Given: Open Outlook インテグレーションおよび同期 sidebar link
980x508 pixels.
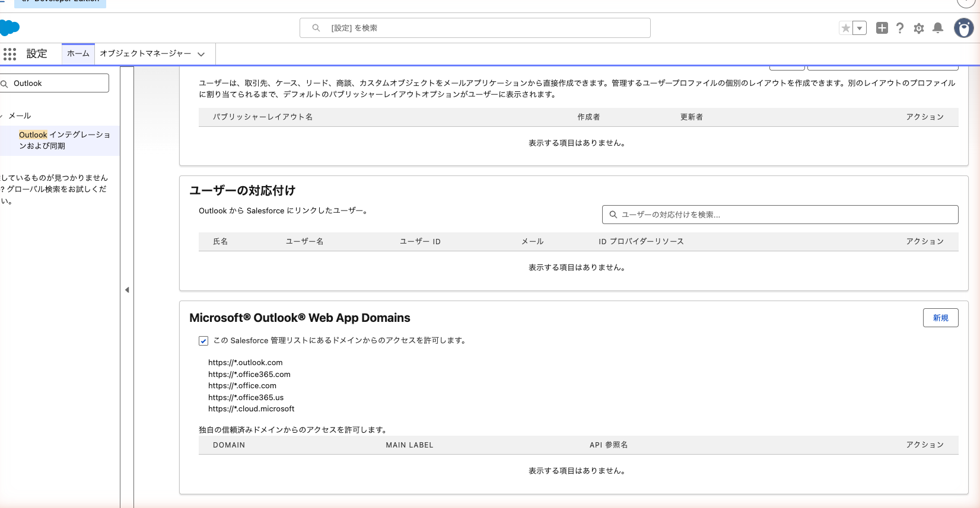Looking at the screenshot, I should [65, 140].
